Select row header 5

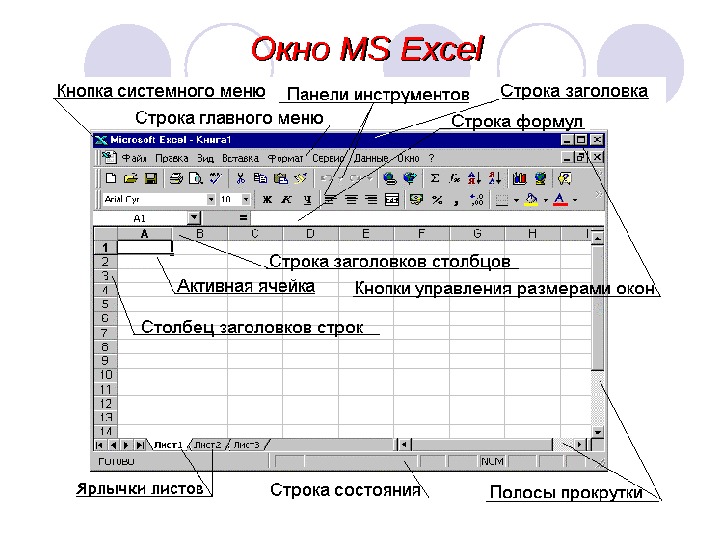[105, 304]
